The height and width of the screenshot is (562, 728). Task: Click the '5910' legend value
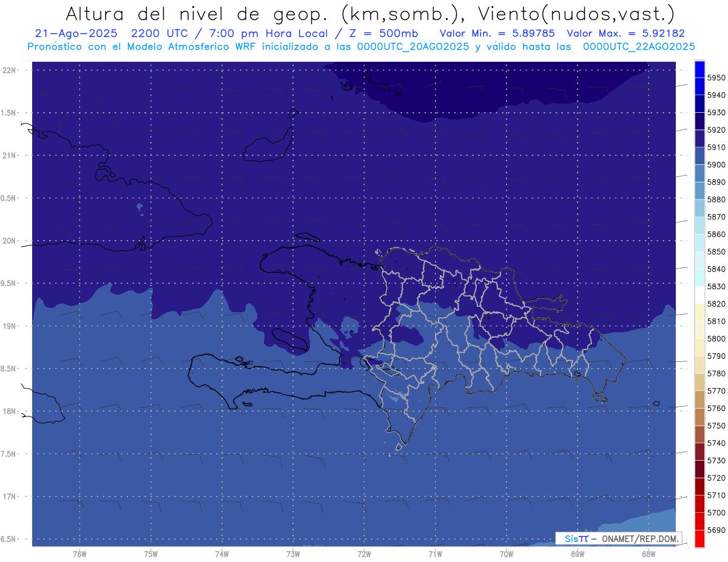click(716, 147)
